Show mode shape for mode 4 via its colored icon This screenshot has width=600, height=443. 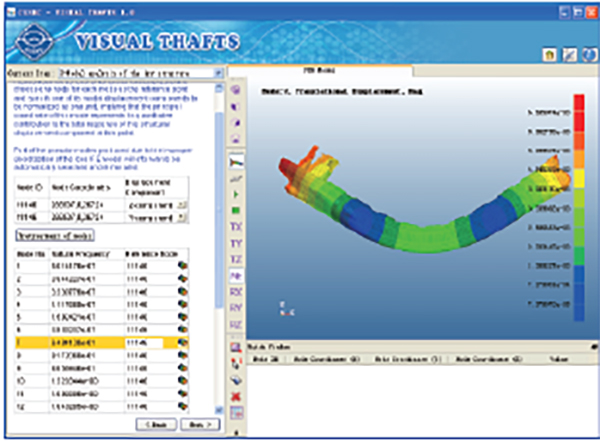click(x=183, y=304)
